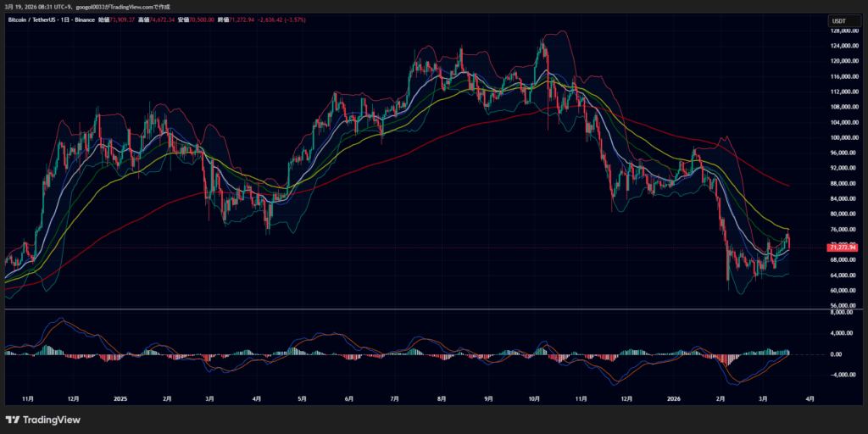Click the right end of red moving average line
The width and height of the screenshot is (868, 434).
pyautogui.click(x=788, y=185)
